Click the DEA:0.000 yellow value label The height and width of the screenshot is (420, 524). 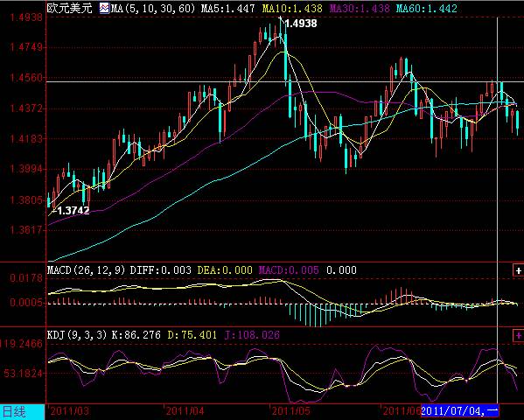225,269
